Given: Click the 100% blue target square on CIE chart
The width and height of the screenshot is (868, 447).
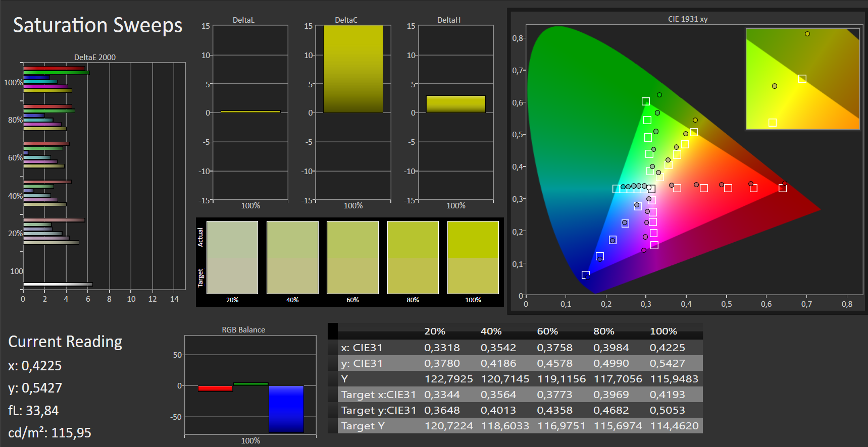Looking at the screenshot, I should tap(585, 275).
